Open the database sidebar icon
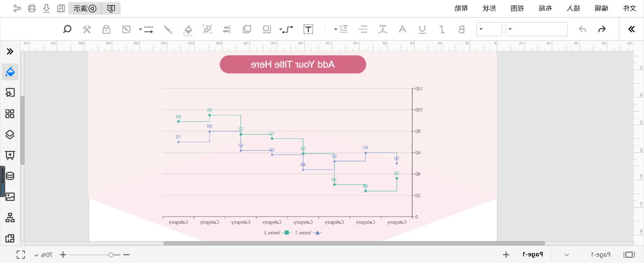 coord(10,176)
